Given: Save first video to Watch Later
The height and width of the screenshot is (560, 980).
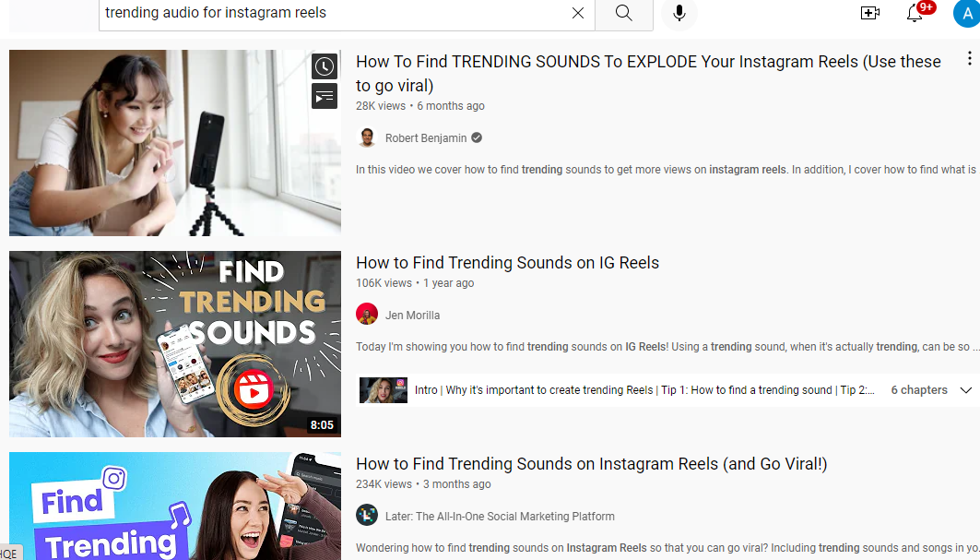Looking at the screenshot, I should (324, 66).
